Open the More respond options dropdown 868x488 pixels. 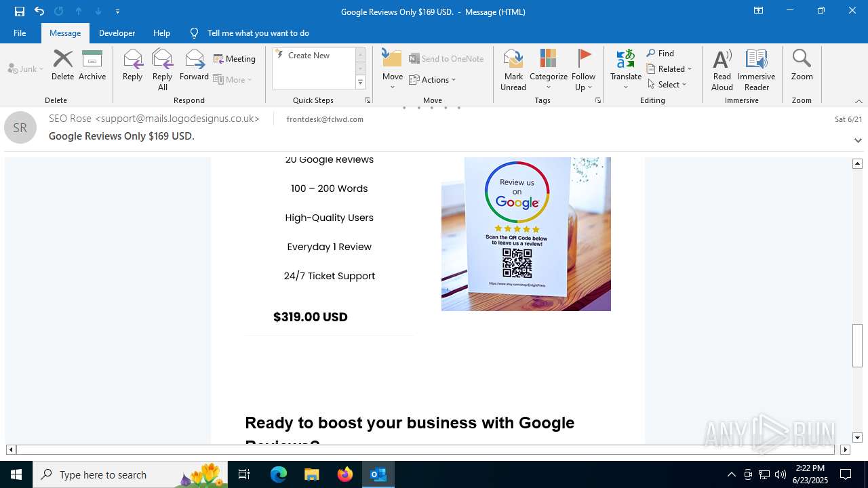(x=233, y=79)
